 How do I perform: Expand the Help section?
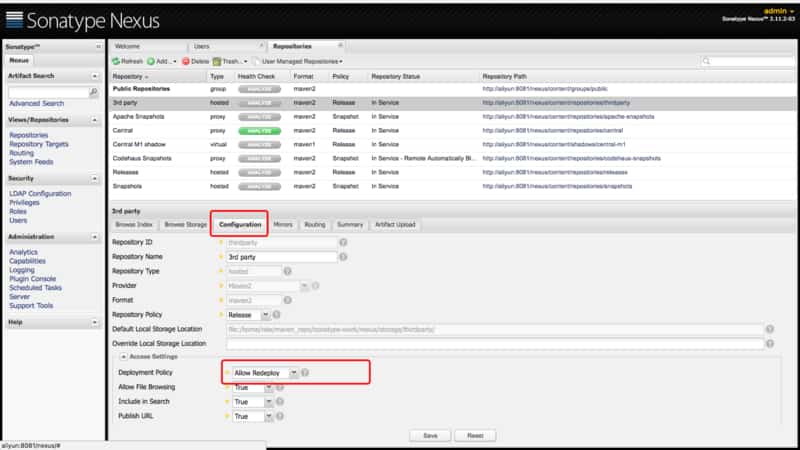coord(94,322)
